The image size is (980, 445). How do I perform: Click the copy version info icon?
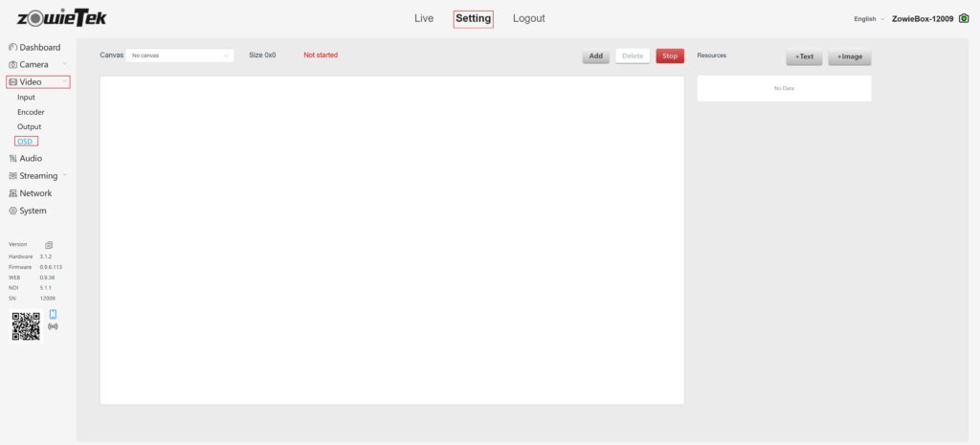tap(49, 245)
